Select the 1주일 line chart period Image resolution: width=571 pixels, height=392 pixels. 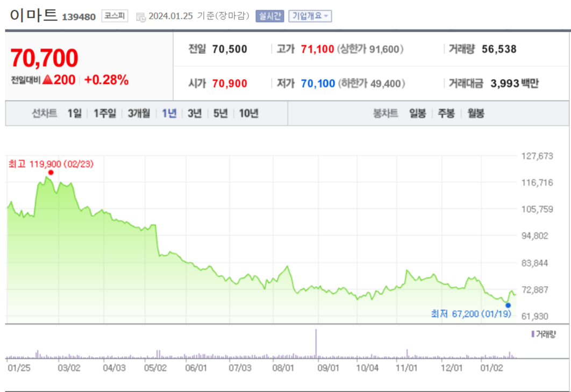point(104,113)
